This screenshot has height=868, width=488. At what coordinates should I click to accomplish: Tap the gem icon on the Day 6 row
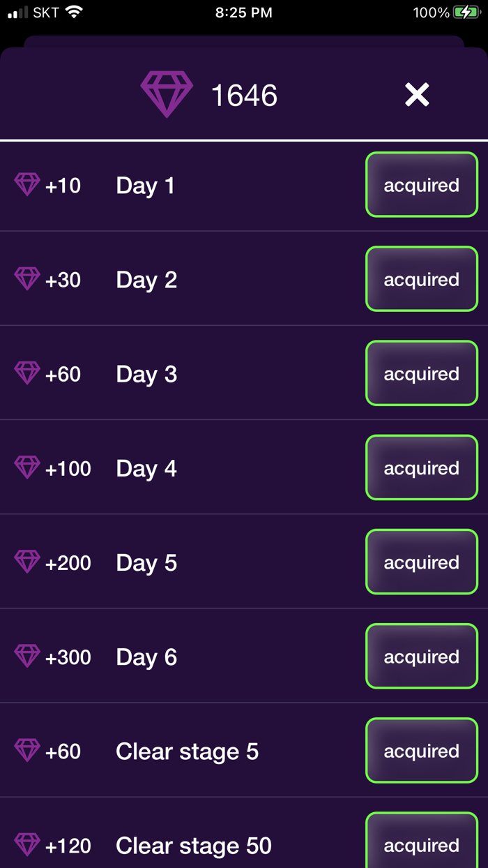27,655
